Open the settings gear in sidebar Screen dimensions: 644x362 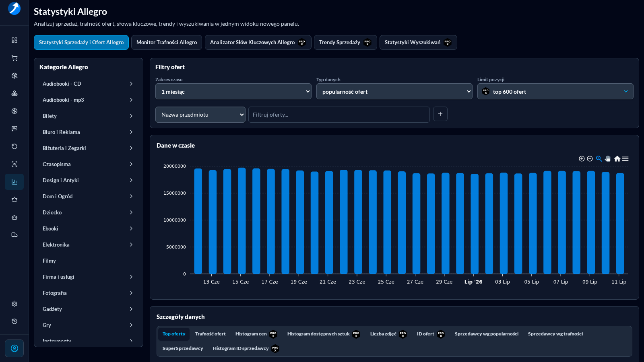14,304
